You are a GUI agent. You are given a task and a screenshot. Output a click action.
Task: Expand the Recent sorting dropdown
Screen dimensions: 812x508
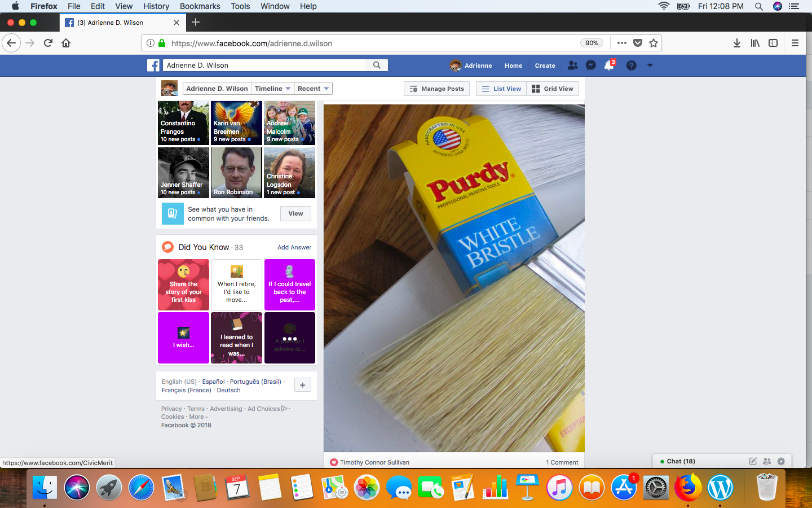click(x=313, y=88)
